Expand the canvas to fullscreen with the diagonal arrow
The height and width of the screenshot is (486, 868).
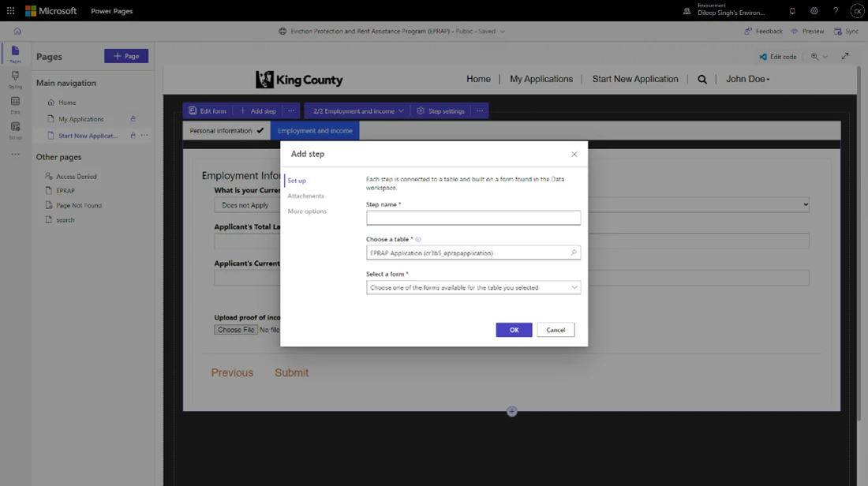pos(845,56)
